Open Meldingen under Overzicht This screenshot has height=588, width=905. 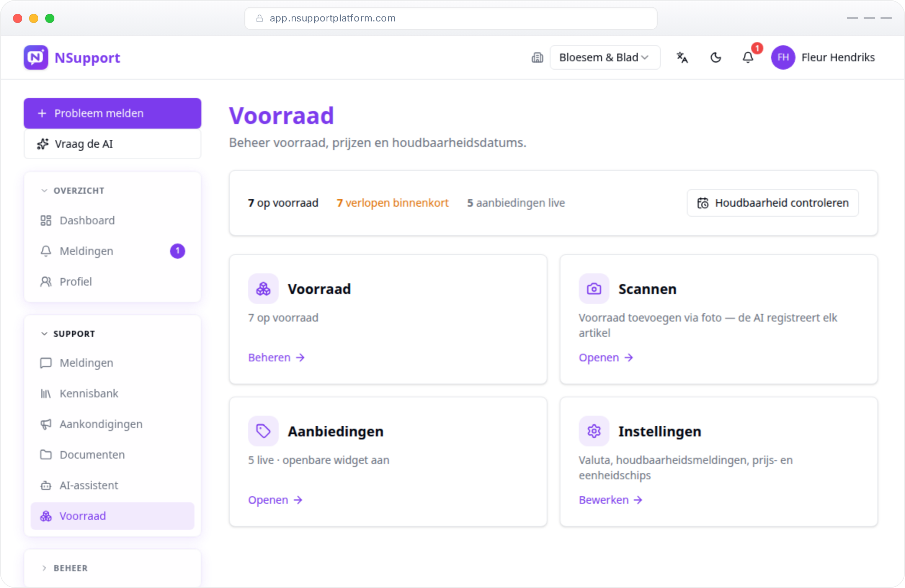click(x=113, y=251)
